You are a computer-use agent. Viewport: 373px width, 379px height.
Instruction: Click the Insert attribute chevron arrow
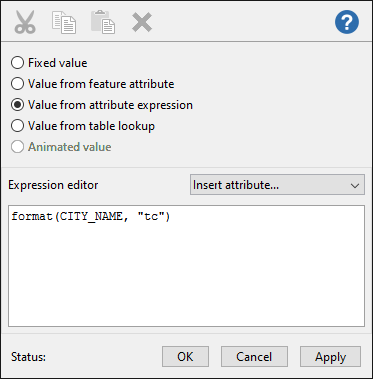coord(355,185)
